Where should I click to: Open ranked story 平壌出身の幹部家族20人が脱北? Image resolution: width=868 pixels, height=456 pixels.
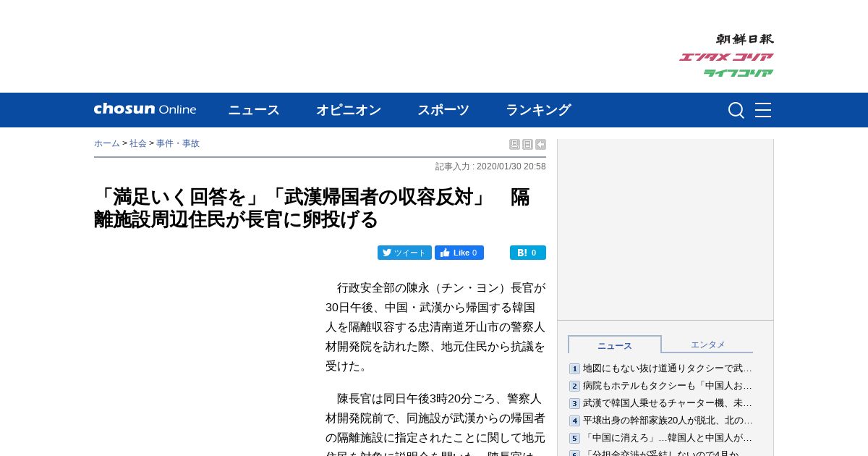point(668,421)
